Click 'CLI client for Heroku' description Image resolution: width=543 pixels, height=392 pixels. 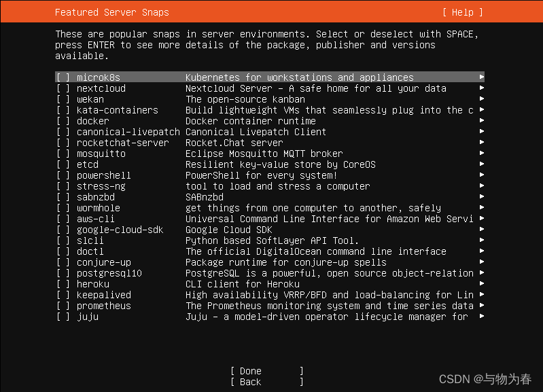click(243, 284)
